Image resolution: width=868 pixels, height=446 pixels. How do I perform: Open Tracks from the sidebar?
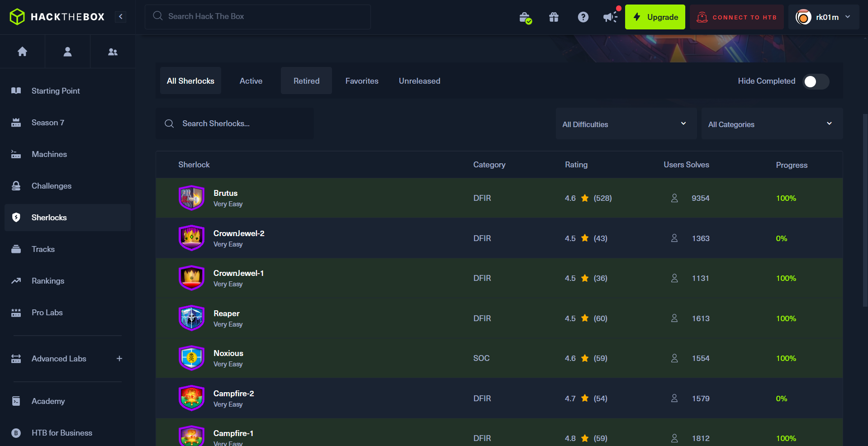click(x=67, y=249)
